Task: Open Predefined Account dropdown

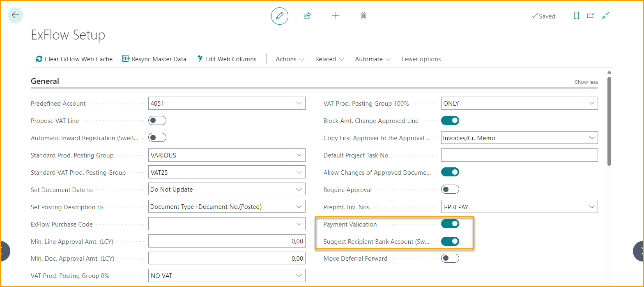Action: pyautogui.click(x=299, y=103)
